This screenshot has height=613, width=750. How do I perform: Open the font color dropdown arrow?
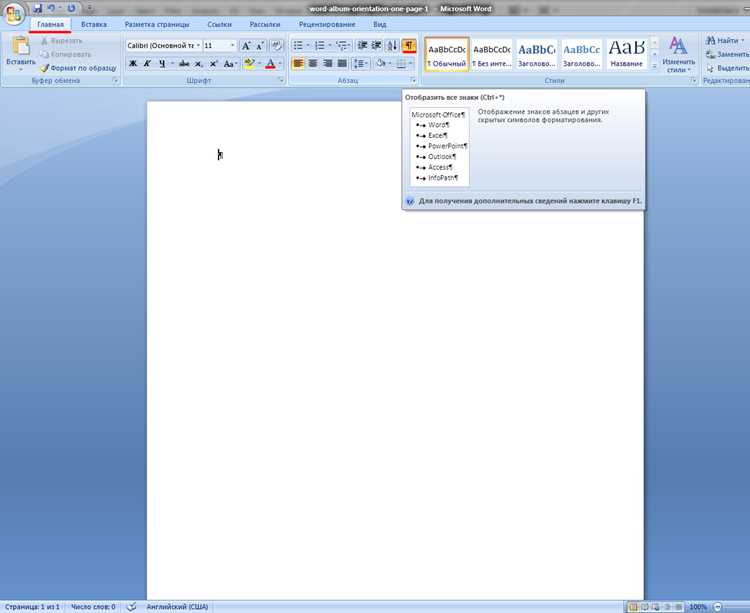(280, 63)
